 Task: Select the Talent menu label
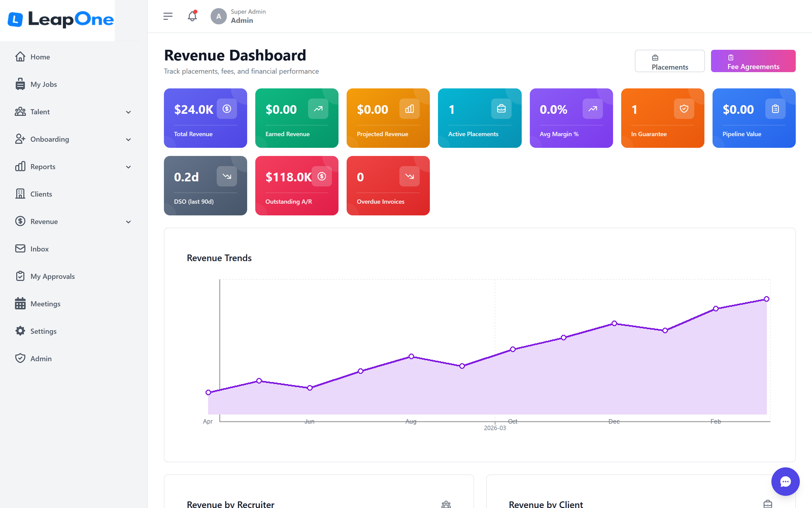(x=40, y=112)
